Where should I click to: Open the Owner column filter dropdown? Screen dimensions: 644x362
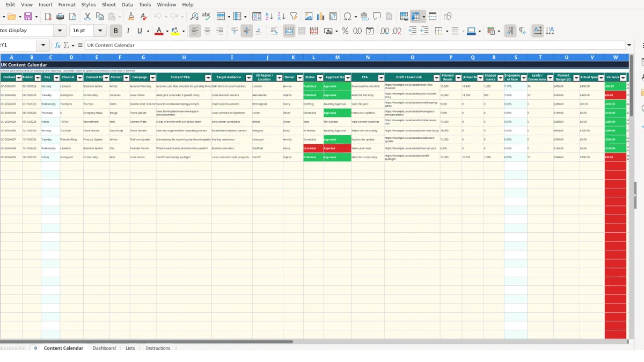299,78
